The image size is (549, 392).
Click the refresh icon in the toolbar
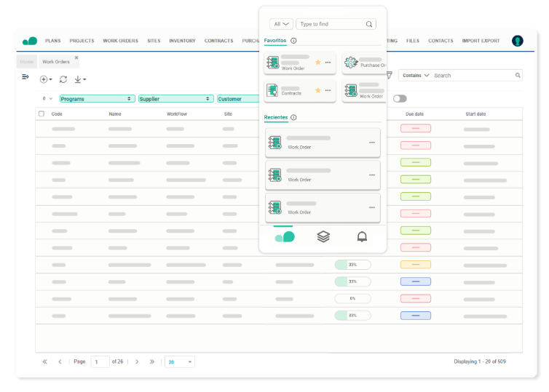63,79
